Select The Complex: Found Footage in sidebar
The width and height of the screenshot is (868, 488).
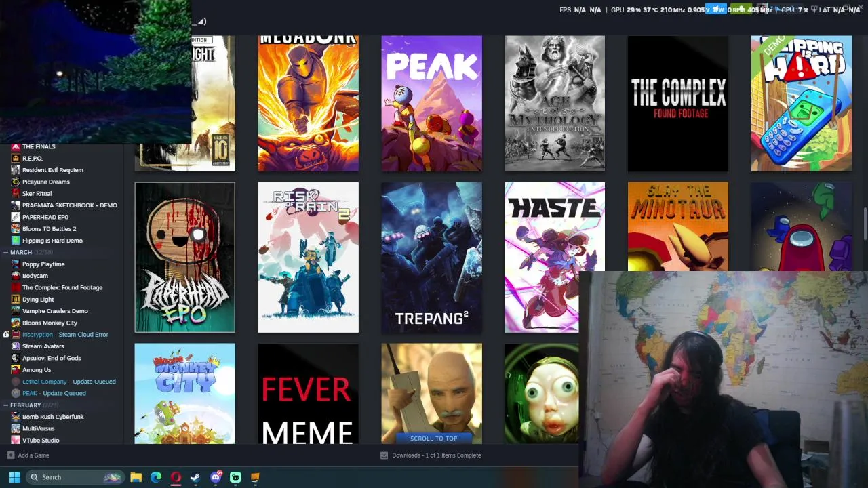tap(62, 287)
